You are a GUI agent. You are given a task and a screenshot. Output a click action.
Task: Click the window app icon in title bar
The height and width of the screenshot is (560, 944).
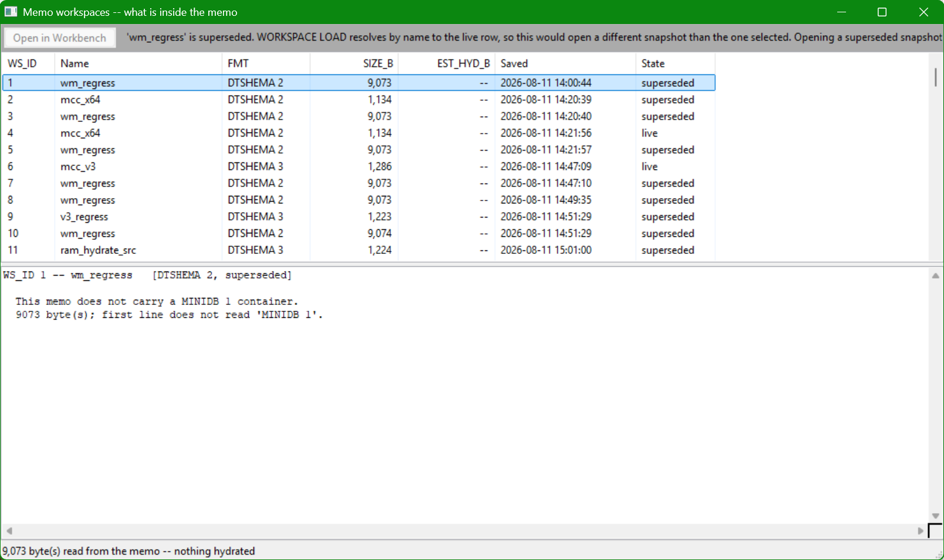click(11, 12)
